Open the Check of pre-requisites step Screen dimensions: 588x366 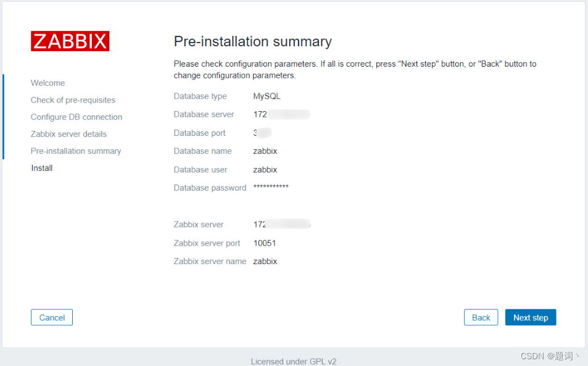[73, 99]
